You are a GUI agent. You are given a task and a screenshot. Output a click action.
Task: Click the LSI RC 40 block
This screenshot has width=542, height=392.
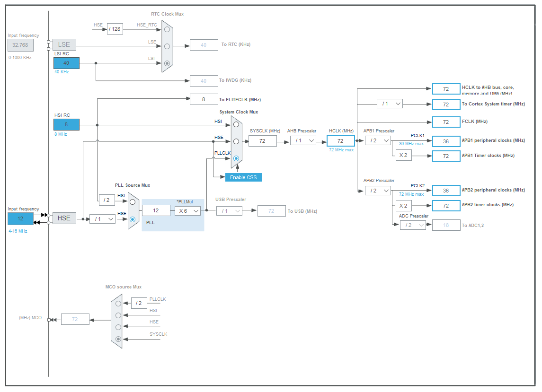(x=66, y=63)
